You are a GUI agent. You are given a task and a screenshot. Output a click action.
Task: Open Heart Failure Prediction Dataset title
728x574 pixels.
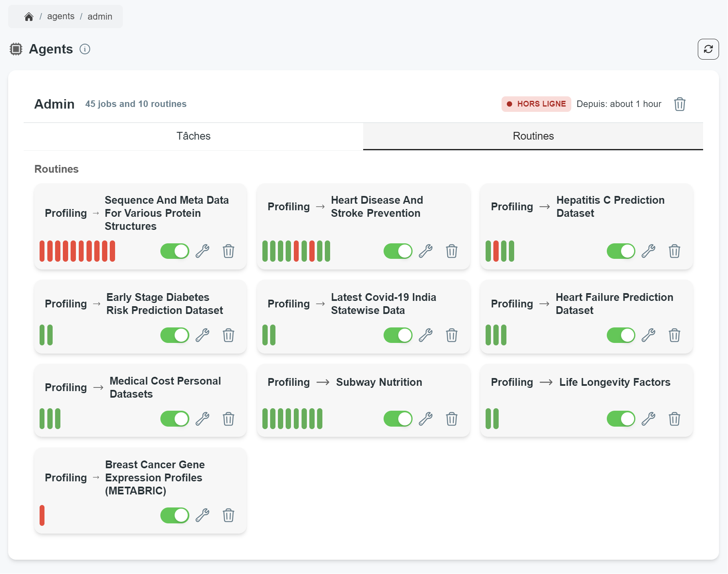pyautogui.click(x=615, y=304)
